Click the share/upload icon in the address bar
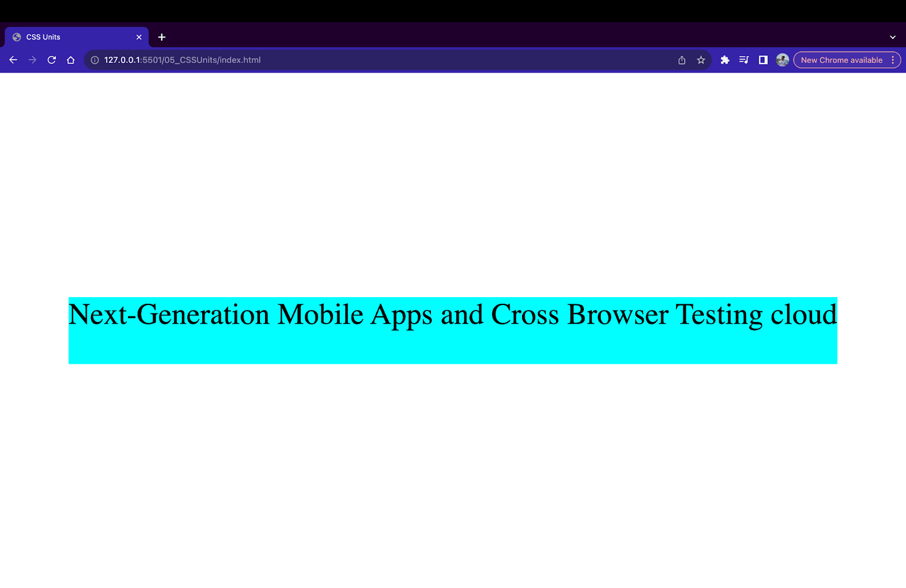This screenshot has width=906, height=588. [x=681, y=59]
